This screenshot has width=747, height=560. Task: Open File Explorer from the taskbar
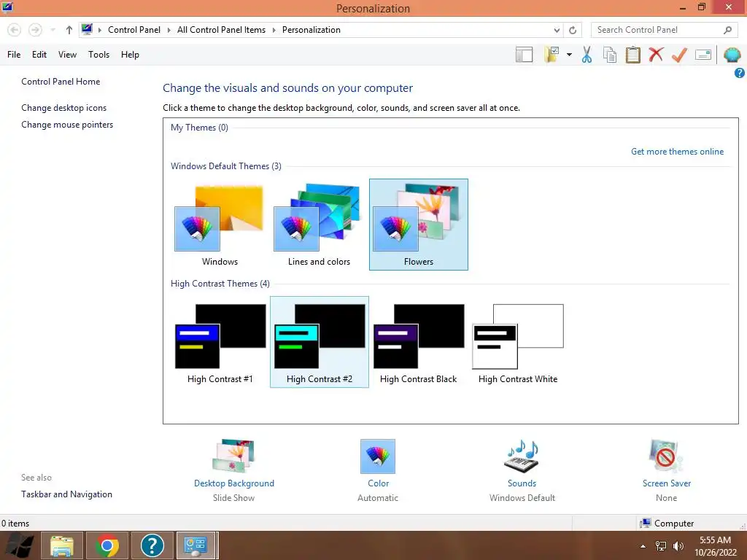click(x=62, y=545)
